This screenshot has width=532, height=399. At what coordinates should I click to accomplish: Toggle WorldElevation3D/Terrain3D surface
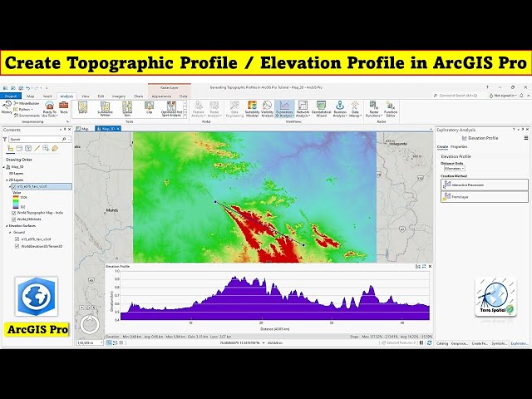pos(17,246)
